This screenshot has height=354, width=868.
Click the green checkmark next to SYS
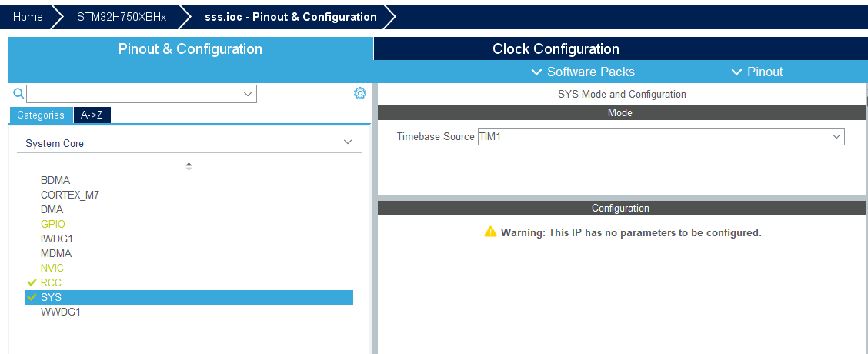[x=32, y=298]
